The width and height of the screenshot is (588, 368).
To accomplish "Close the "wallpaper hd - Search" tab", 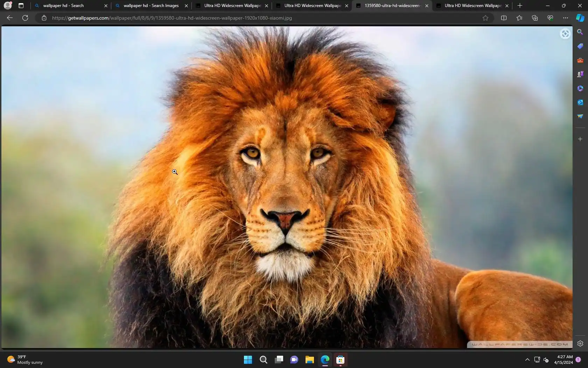I will (x=106, y=6).
